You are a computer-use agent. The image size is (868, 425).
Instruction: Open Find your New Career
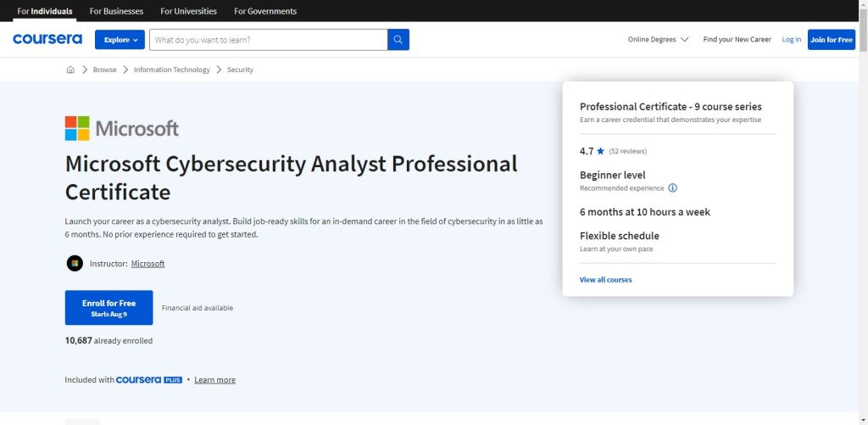point(737,40)
